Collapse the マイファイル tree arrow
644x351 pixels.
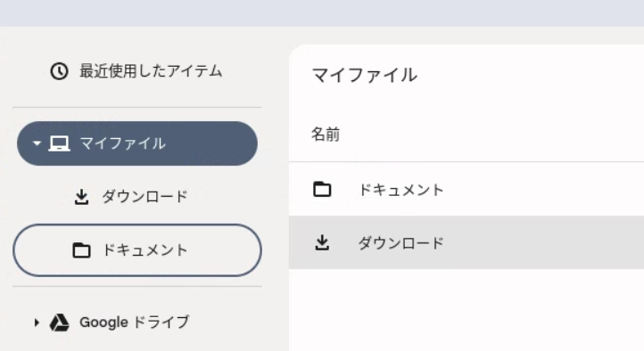(x=37, y=143)
